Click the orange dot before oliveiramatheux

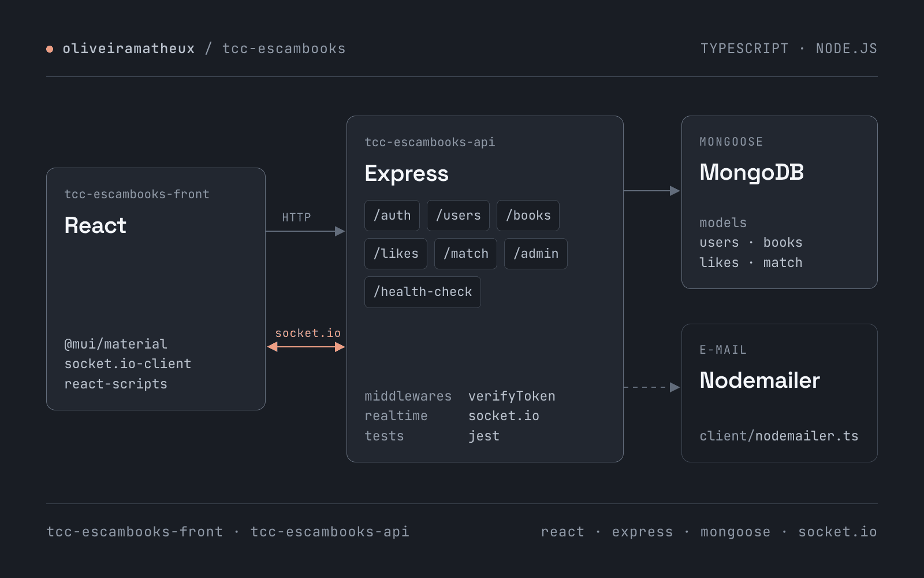(50, 49)
